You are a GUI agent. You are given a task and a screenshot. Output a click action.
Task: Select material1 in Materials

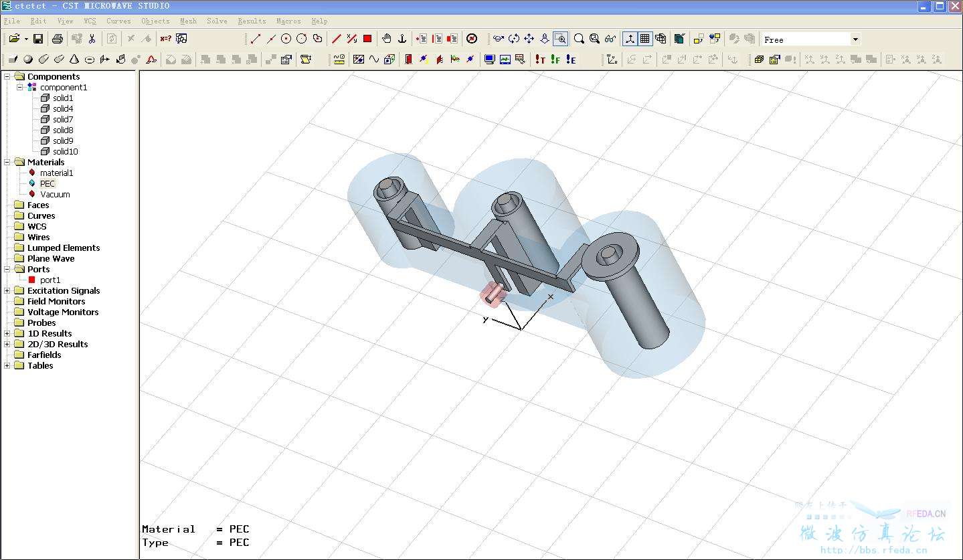pos(56,173)
